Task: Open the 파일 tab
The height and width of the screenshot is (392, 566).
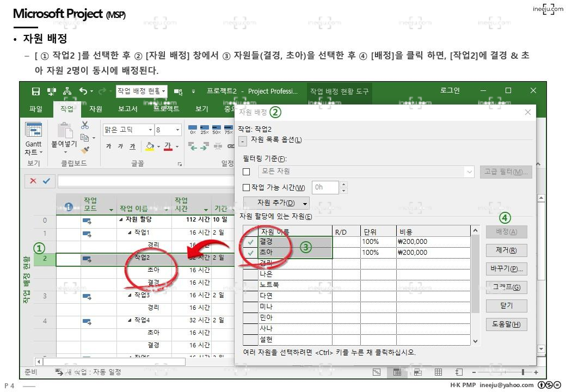Action: (x=36, y=109)
